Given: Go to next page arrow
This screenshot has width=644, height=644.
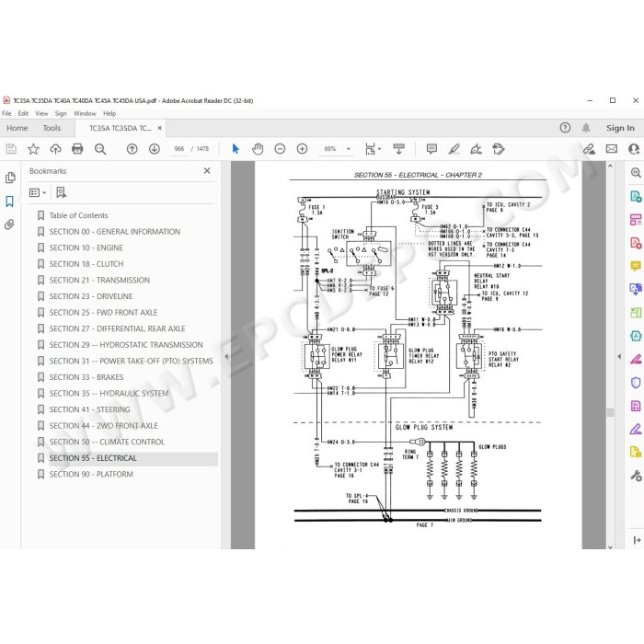Looking at the screenshot, I should point(155,149).
